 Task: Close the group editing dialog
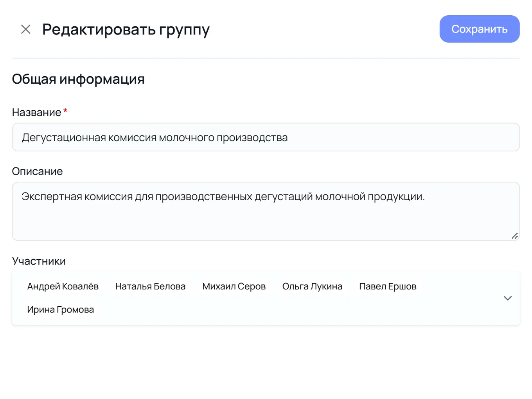click(x=26, y=29)
